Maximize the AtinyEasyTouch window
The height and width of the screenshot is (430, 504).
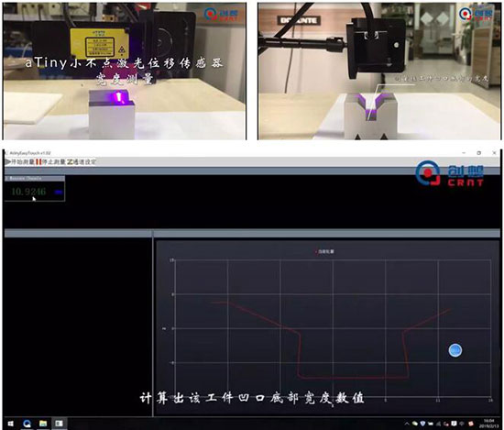pyautogui.click(x=479, y=153)
